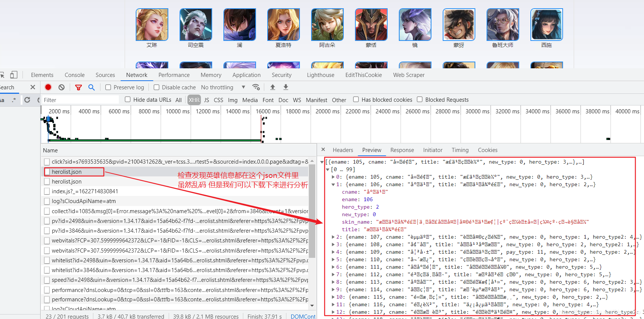This screenshot has width=644, height=319.
Task: Filter requests by XHR type
Action: click(194, 100)
